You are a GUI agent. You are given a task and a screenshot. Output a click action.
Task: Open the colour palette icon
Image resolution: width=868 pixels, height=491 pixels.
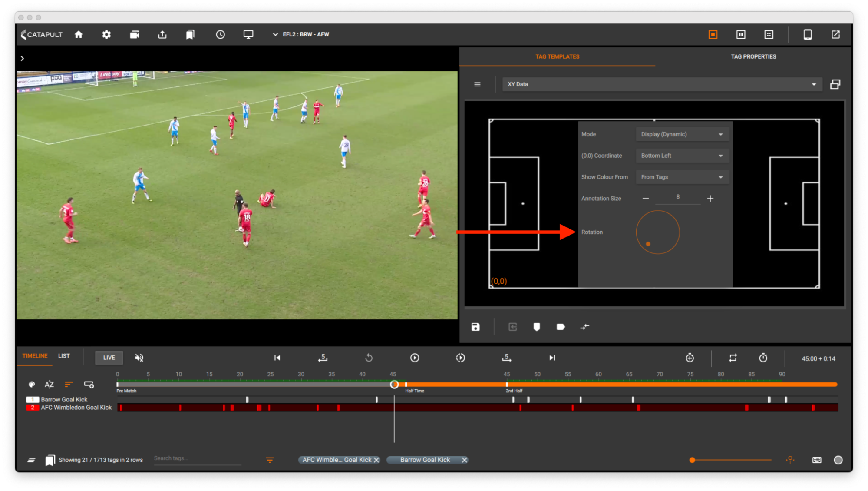32,385
